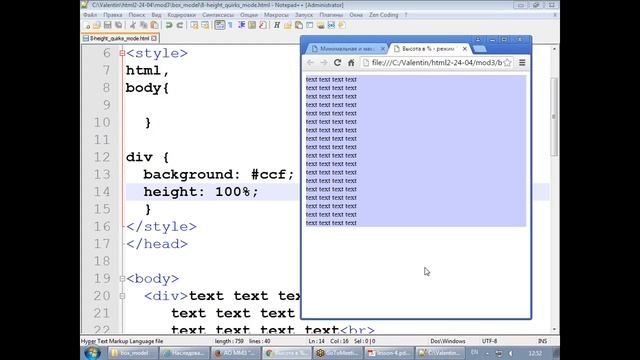Click the Cut scissors icon in Notepad++
Viewport: 640px width, 360px height.
[x=133, y=25]
